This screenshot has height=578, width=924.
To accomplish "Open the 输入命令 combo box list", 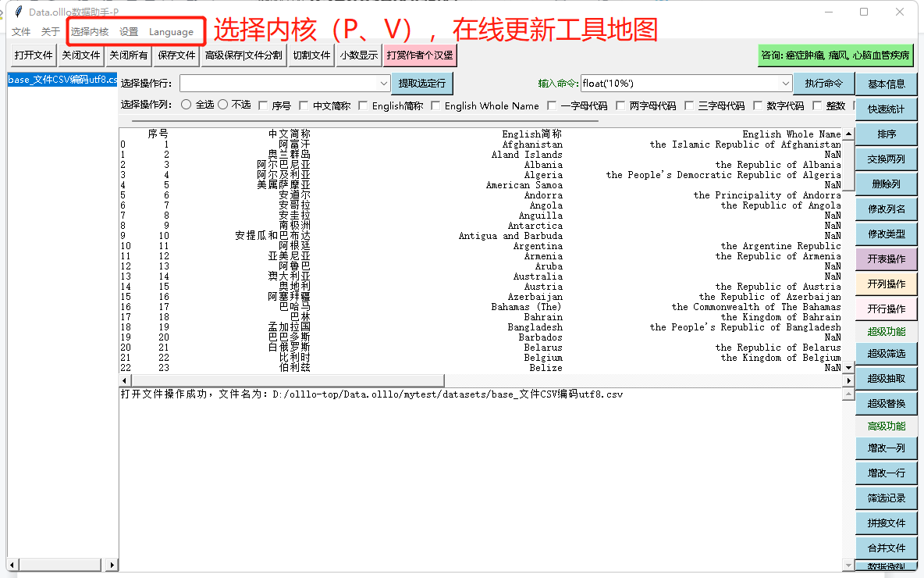I will coord(785,84).
